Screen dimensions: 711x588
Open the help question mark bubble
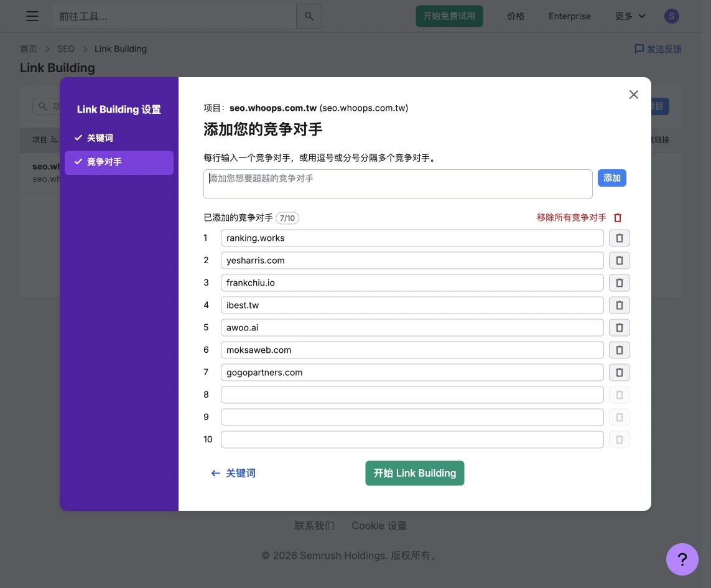click(x=682, y=559)
